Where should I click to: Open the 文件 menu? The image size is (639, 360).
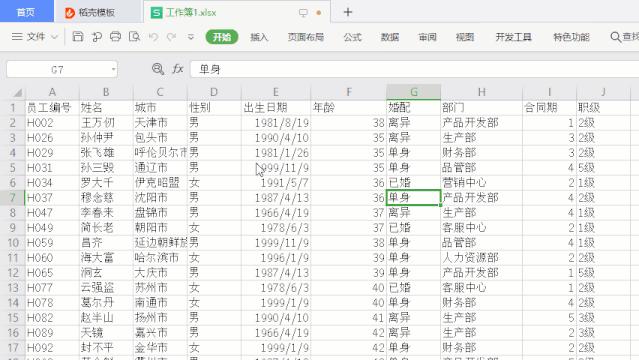35,37
